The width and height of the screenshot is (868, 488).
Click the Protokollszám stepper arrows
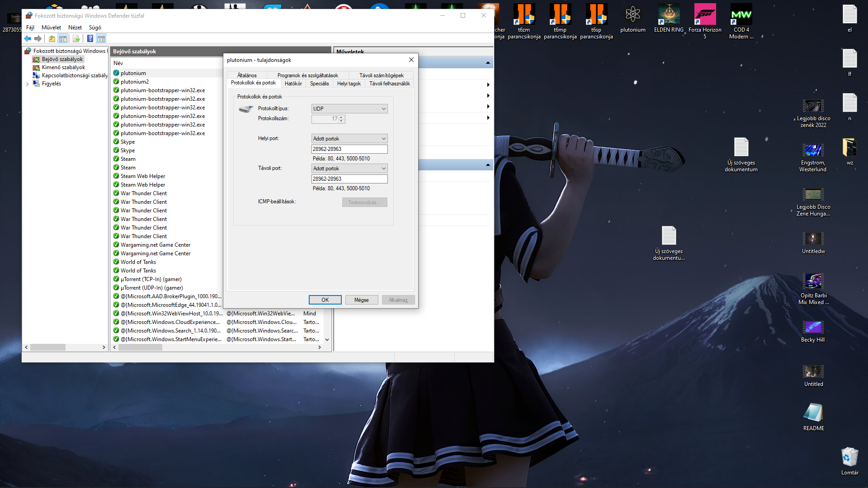(342, 119)
